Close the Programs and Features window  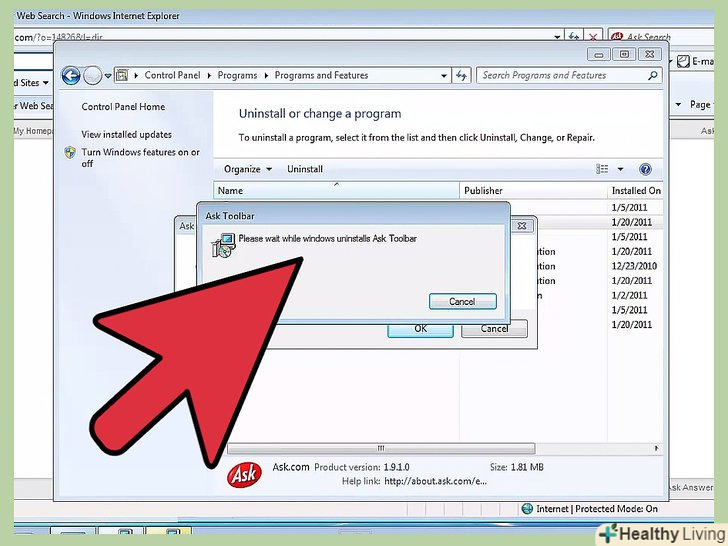(650, 54)
